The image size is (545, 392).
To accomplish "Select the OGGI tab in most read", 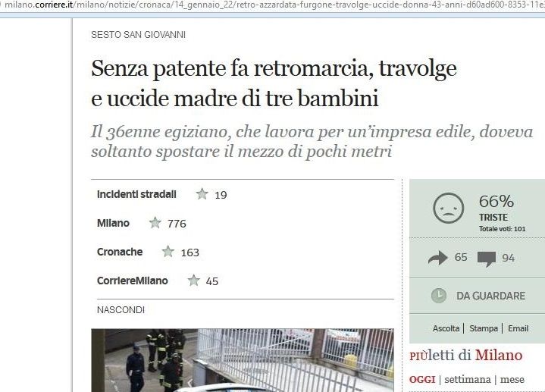I will tap(422, 379).
